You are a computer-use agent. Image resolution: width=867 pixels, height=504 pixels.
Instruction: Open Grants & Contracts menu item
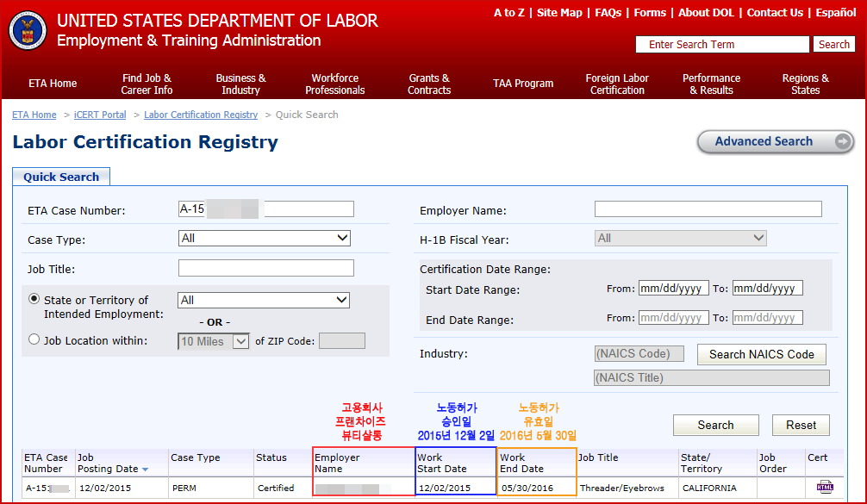429,84
